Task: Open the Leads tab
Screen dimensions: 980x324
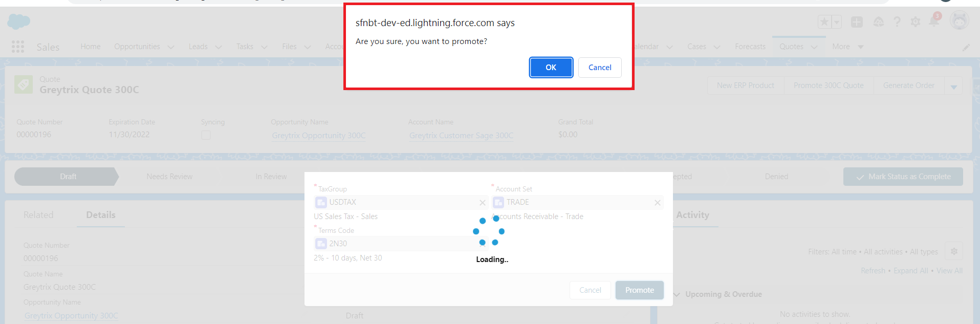Action: pyautogui.click(x=198, y=47)
